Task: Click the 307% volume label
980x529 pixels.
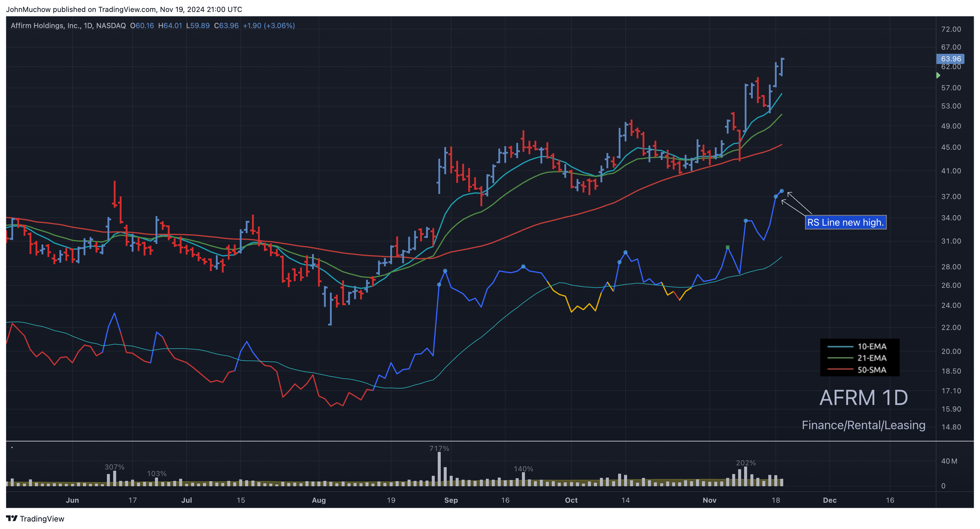Action: tap(114, 467)
